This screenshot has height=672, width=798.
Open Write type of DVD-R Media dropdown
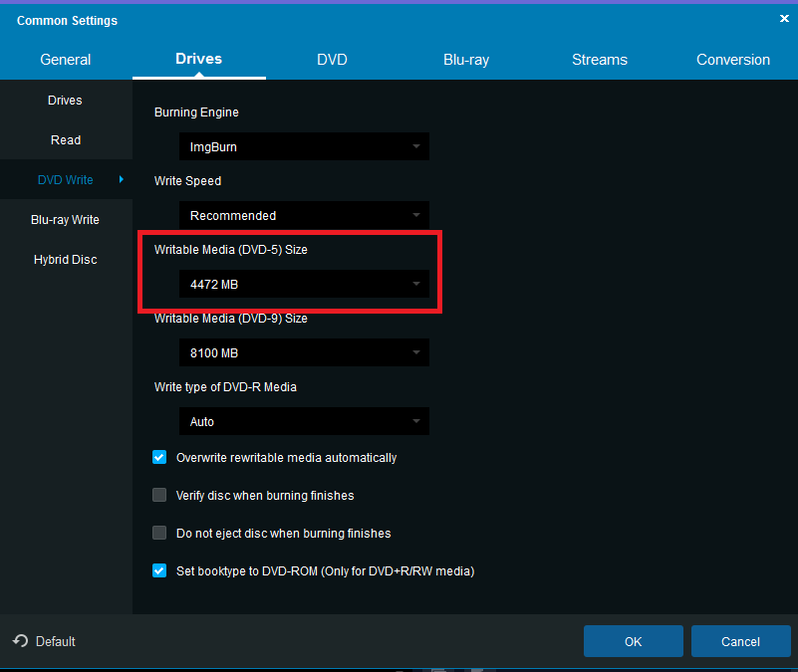tap(304, 422)
